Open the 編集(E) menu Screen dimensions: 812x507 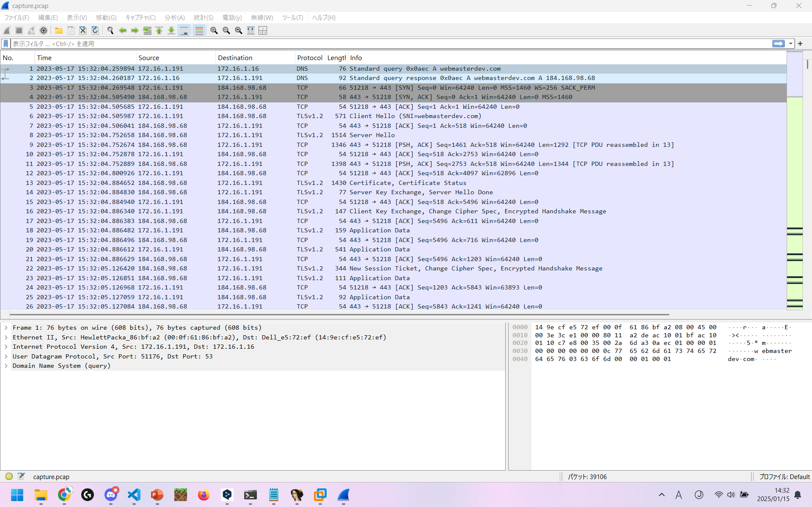point(48,17)
